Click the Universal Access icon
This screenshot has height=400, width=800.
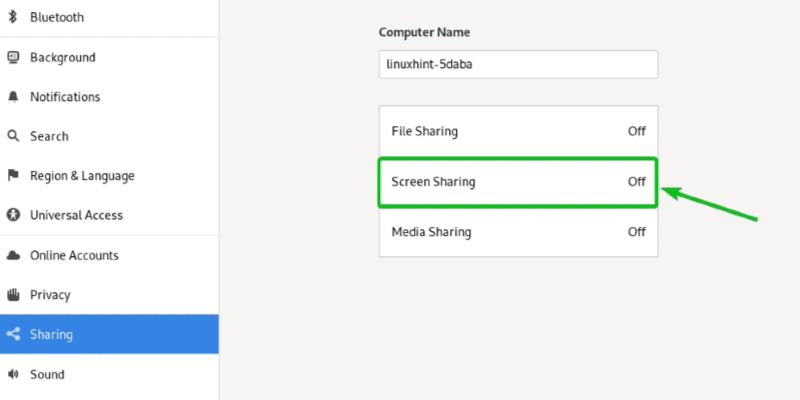pyautogui.click(x=13, y=215)
